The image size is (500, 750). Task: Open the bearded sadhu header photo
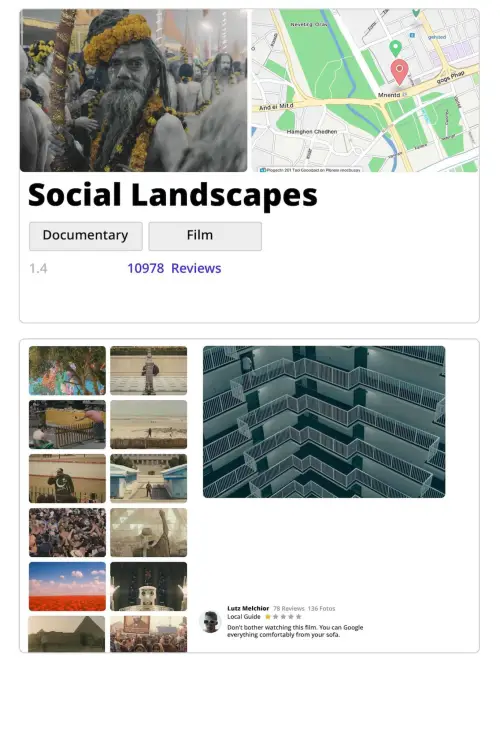133,90
